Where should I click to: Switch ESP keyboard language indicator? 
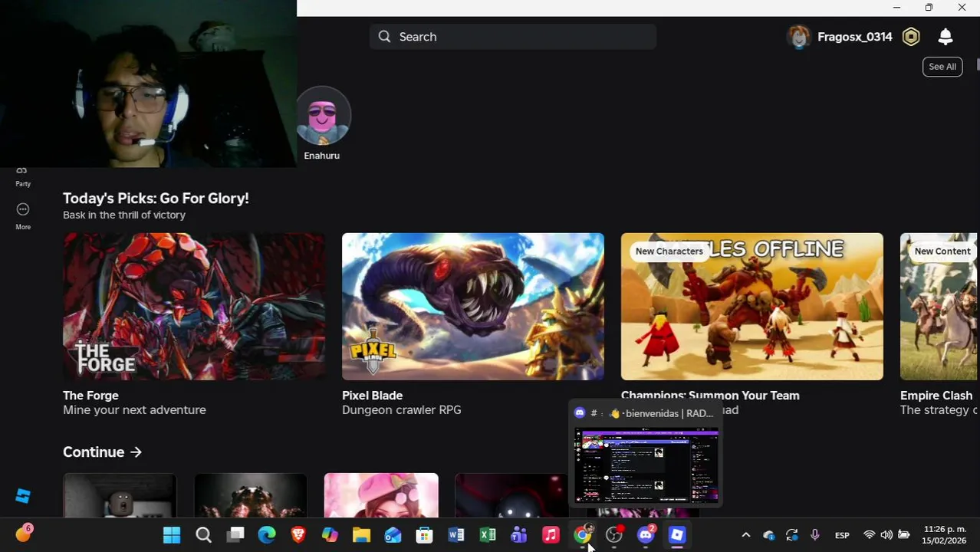[842, 535]
